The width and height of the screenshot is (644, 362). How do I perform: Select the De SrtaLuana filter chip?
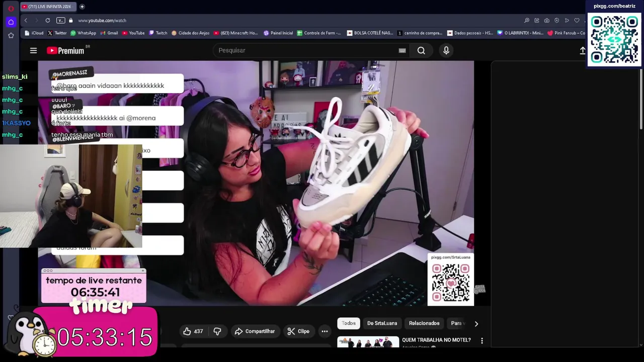(382, 323)
